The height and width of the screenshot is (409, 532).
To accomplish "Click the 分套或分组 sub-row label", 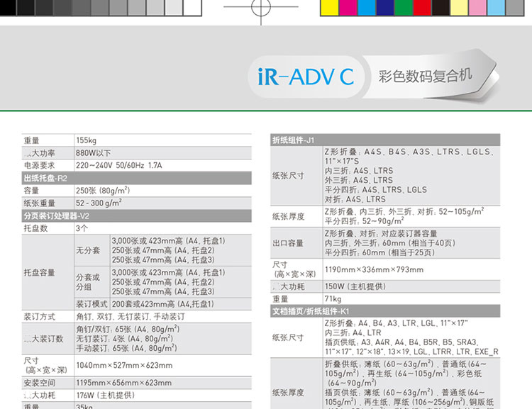I will [x=88, y=282].
